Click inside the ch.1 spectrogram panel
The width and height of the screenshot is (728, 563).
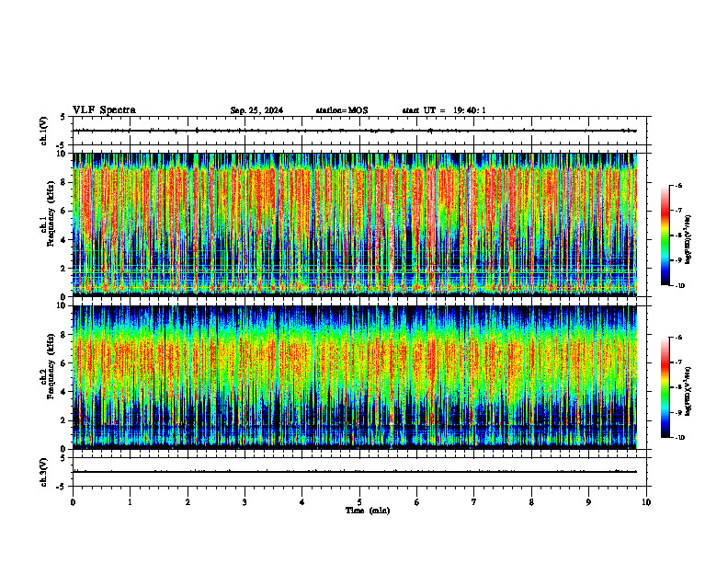(x=355, y=224)
